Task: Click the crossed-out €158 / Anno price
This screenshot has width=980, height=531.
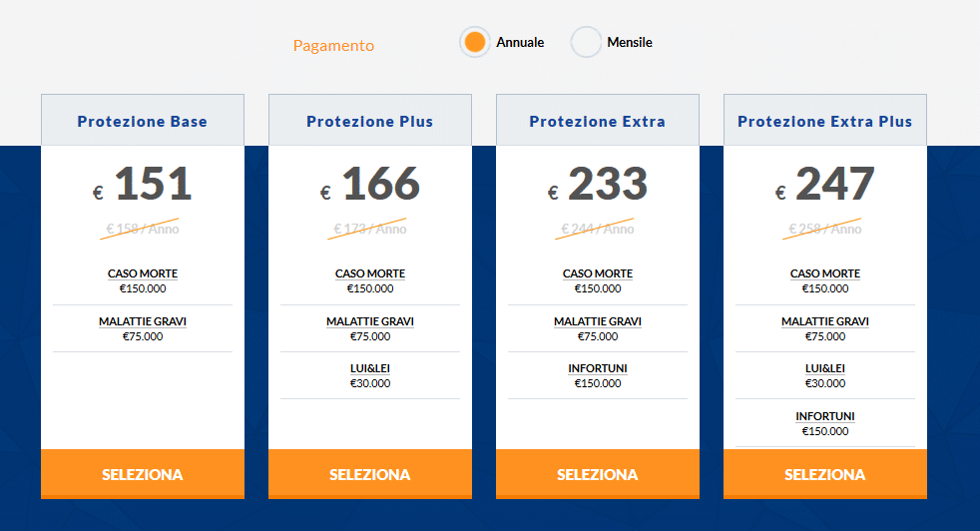Action: [143, 229]
